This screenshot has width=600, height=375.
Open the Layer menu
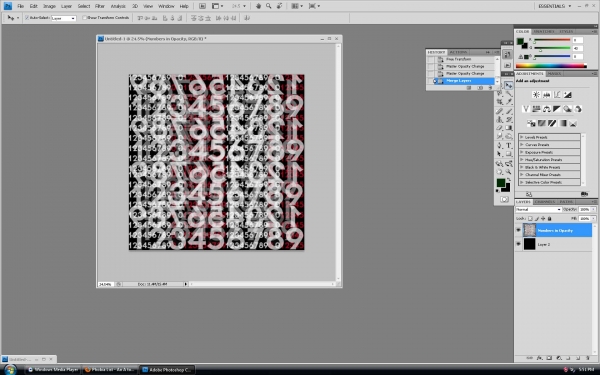[67, 6]
